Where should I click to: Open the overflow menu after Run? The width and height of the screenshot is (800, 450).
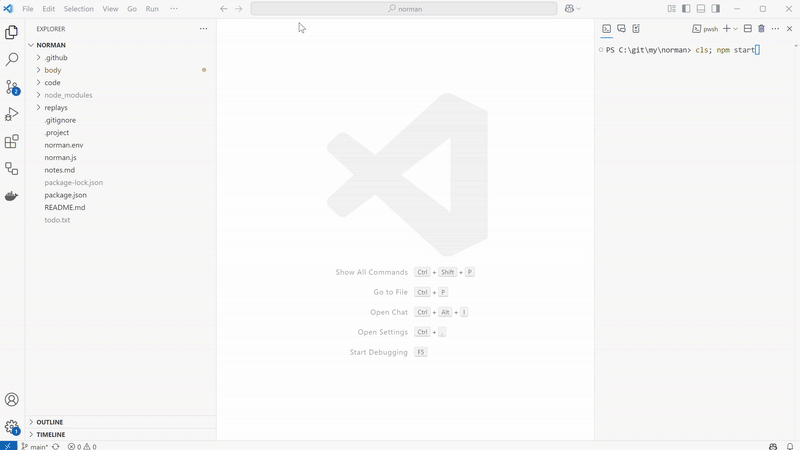pos(174,9)
